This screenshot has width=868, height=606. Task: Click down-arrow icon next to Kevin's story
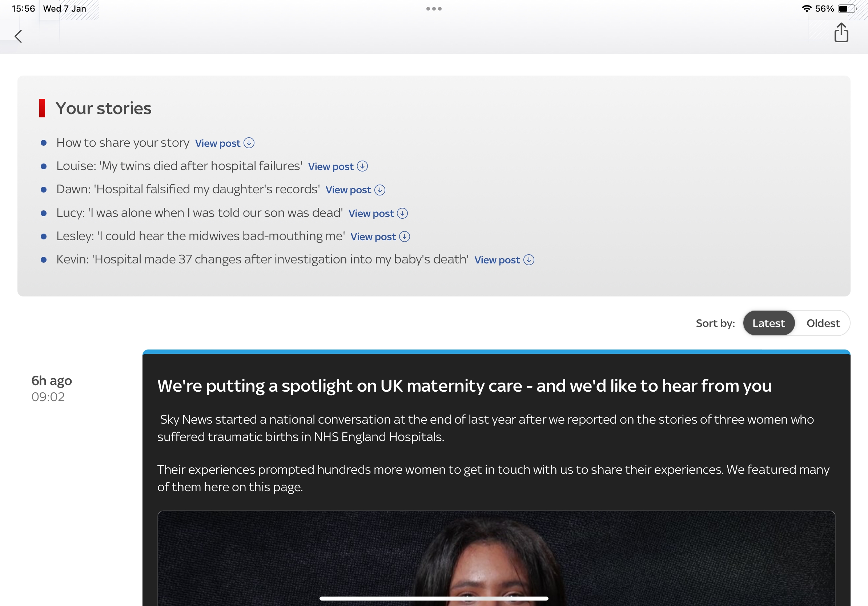[x=529, y=260]
